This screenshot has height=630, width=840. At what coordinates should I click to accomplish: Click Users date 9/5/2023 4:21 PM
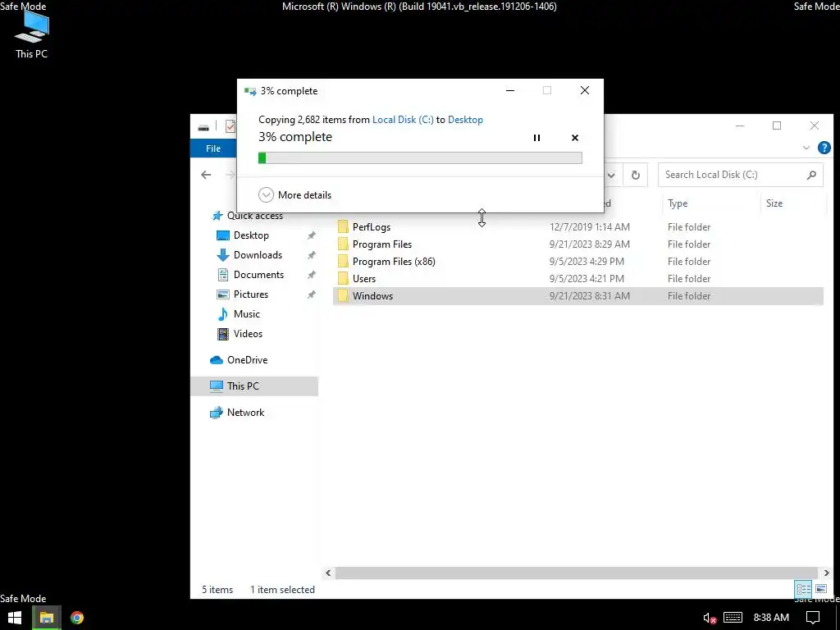(587, 279)
